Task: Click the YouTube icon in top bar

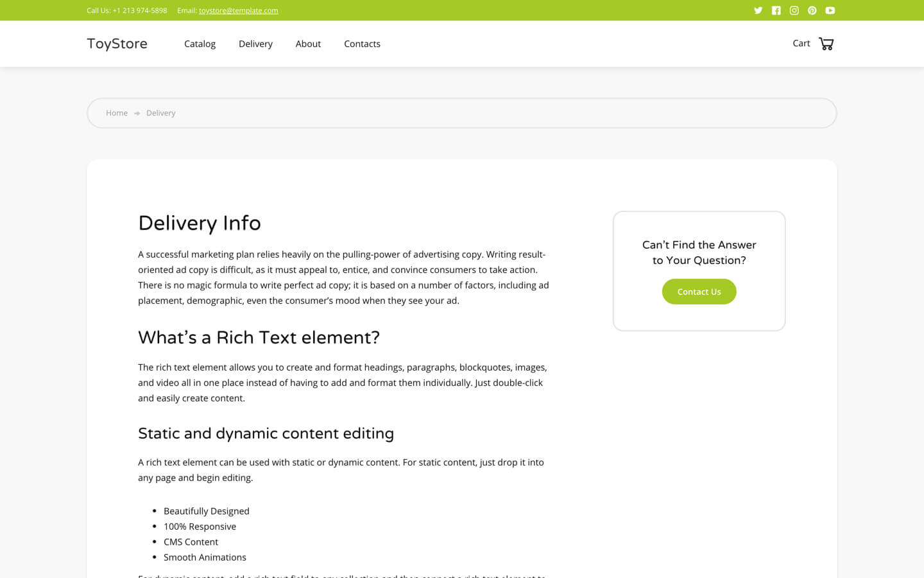Action: (830, 10)
